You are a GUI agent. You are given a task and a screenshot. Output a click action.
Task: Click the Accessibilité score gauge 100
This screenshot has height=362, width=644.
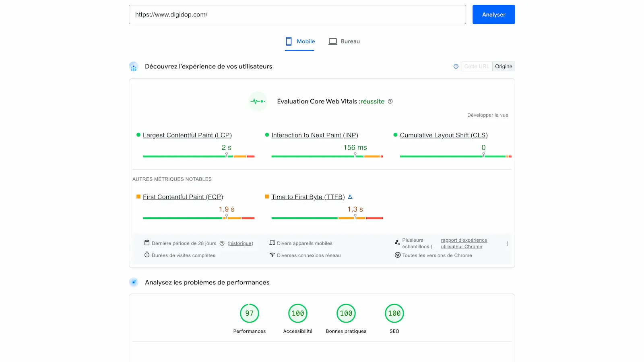point(298,313)
